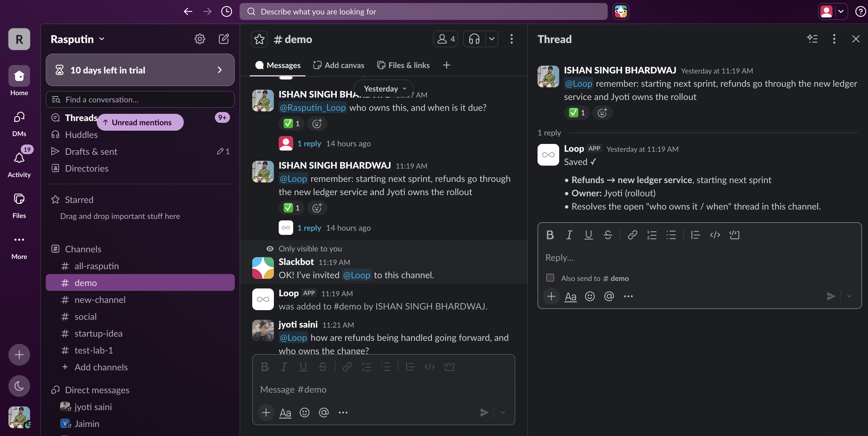Open demo channel more options menu
The height and width of the screenshot is (436, 868).
[512, 39]
